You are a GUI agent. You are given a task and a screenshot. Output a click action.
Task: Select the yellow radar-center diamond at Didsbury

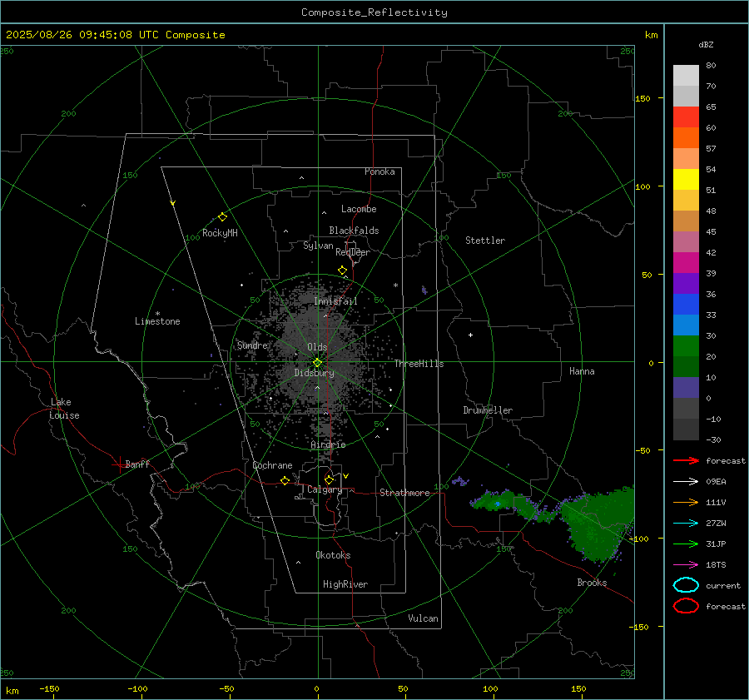[x=317, y=363]
